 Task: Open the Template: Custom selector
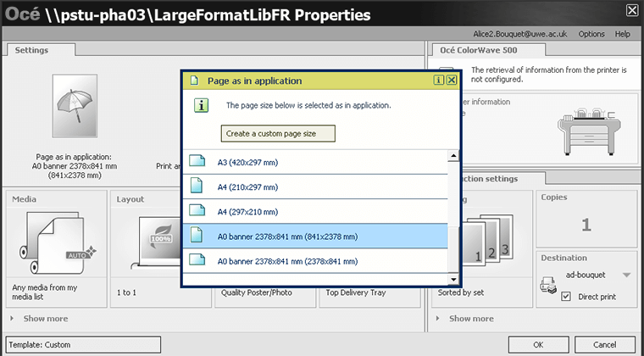point(83,345)
